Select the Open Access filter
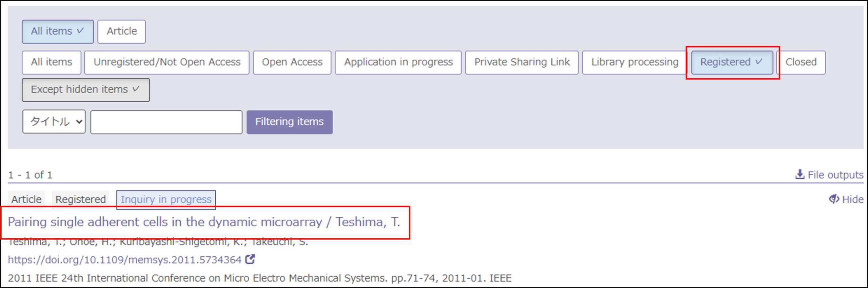Screen dimensions: 868x288 click(292, 62)
